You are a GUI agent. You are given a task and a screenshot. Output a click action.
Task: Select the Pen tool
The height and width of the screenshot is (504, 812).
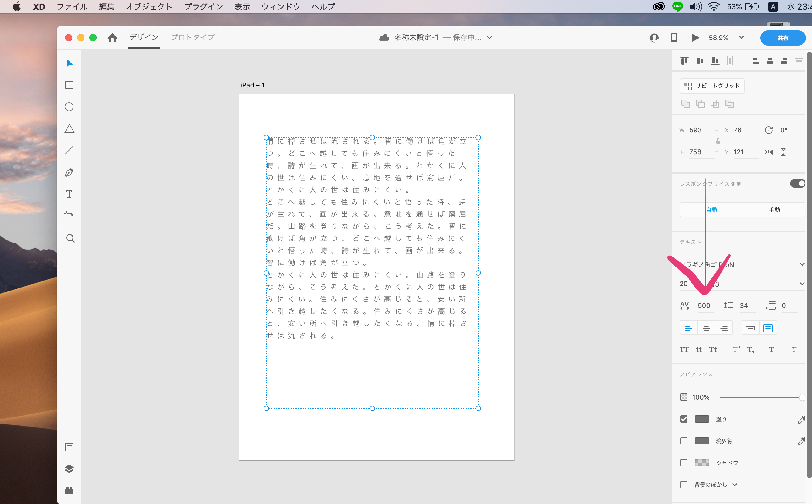coord(69,173)
